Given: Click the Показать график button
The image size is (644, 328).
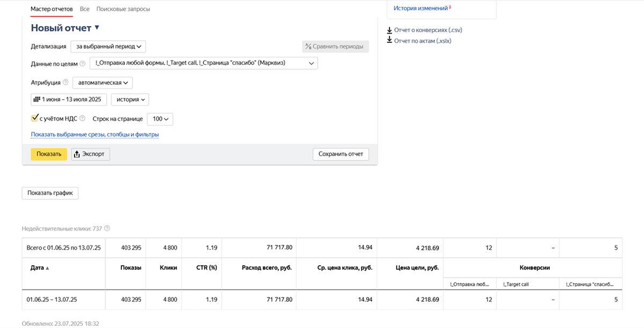Looking at the screenshot, I should click(x=50, y=193).
